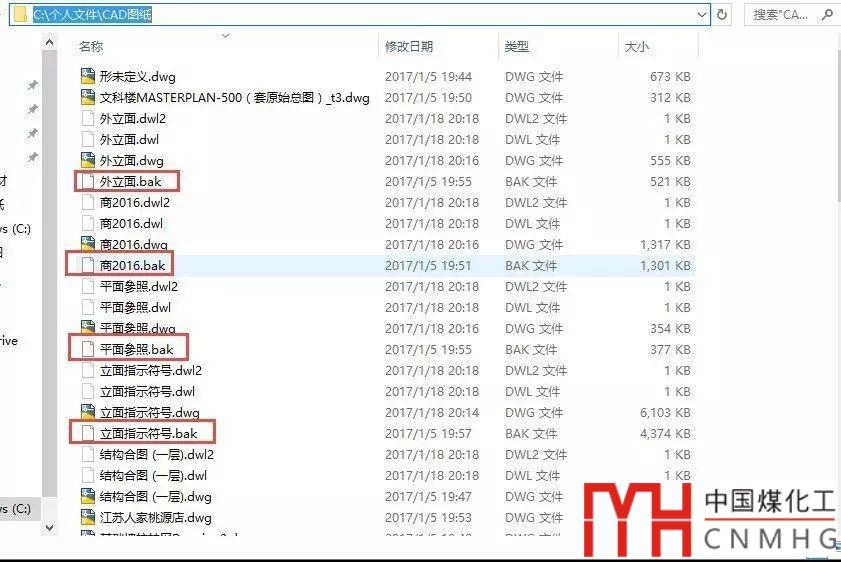Click the file icon of 外立面.dwl
The width and height of the screenshot is (841, 562).
pos(88,139)
